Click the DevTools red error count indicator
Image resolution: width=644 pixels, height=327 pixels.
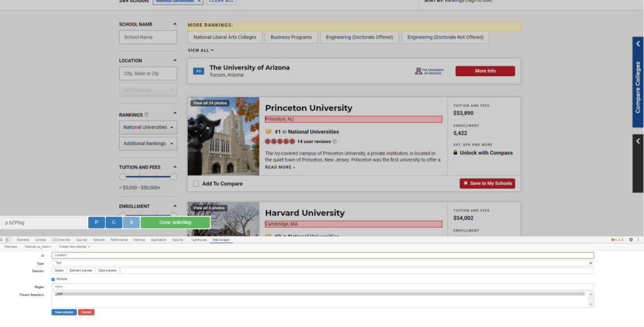614,239
